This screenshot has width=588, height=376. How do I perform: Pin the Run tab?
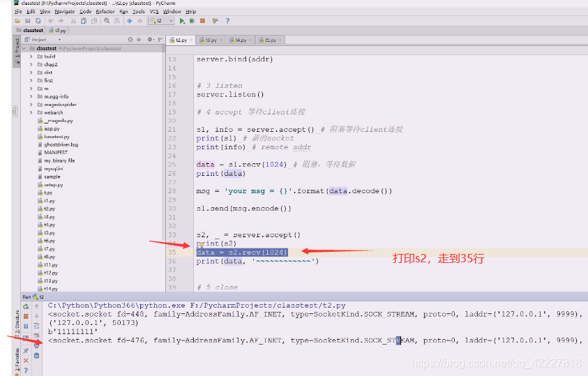26,351
